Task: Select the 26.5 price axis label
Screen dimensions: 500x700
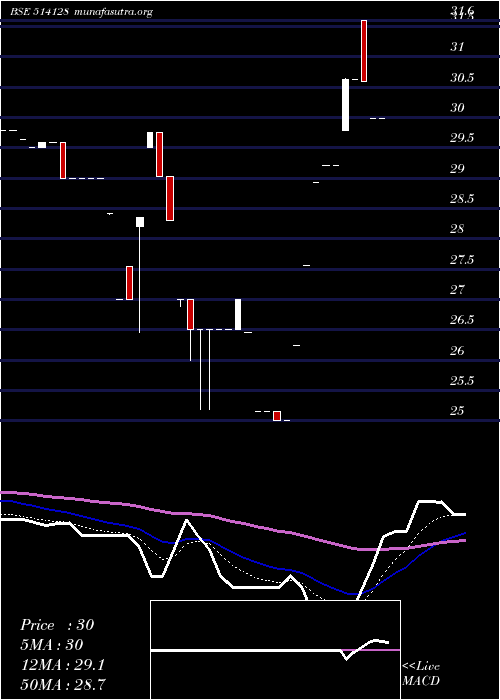Action: (462, 320)
